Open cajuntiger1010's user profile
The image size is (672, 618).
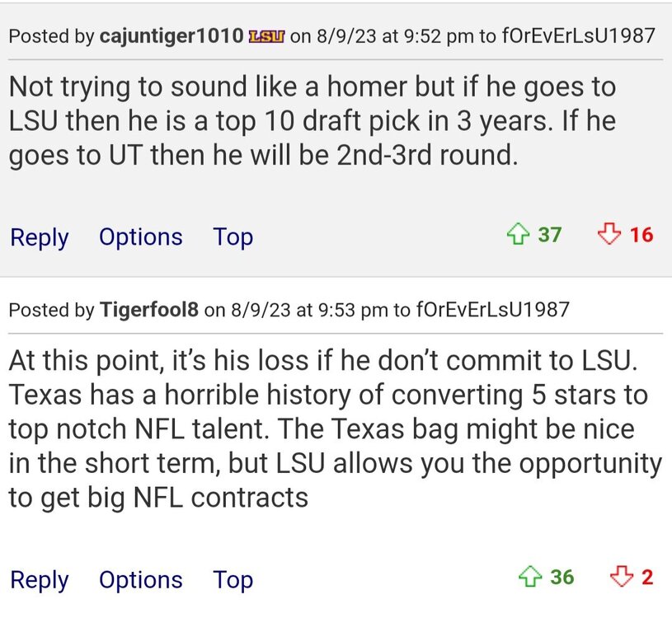point(171,36)
